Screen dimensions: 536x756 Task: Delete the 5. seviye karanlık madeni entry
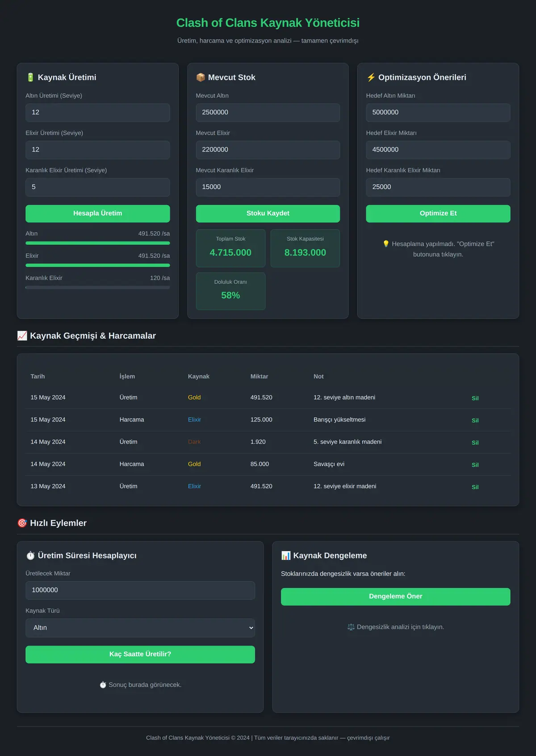475,443
